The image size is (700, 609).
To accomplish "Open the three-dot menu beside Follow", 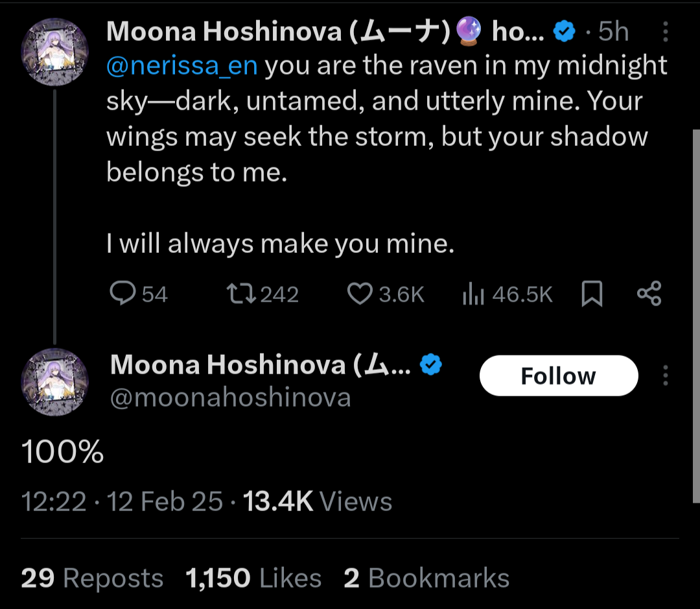I will 665,376.
